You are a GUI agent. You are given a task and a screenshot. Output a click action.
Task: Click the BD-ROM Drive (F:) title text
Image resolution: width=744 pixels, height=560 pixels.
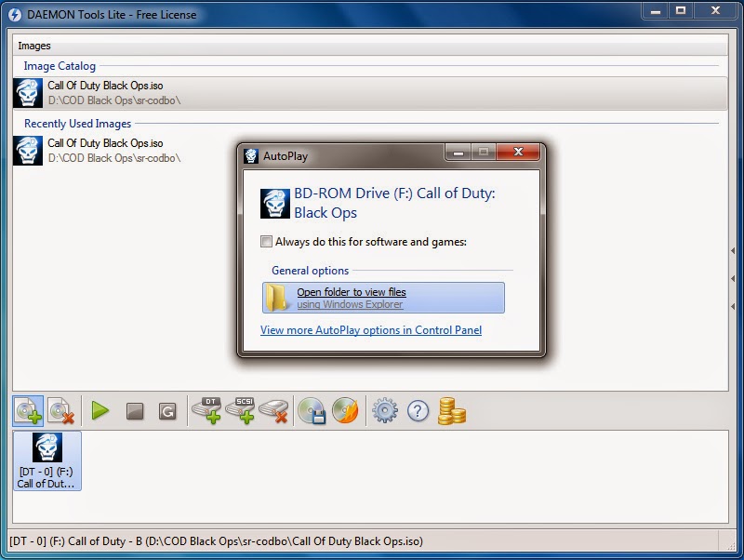point(394,203)
